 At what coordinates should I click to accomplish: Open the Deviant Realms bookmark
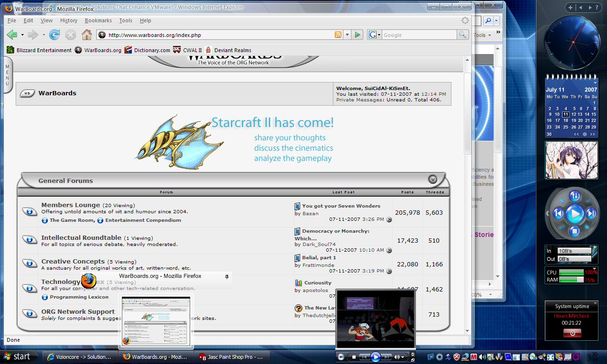(x=228, y=50)
